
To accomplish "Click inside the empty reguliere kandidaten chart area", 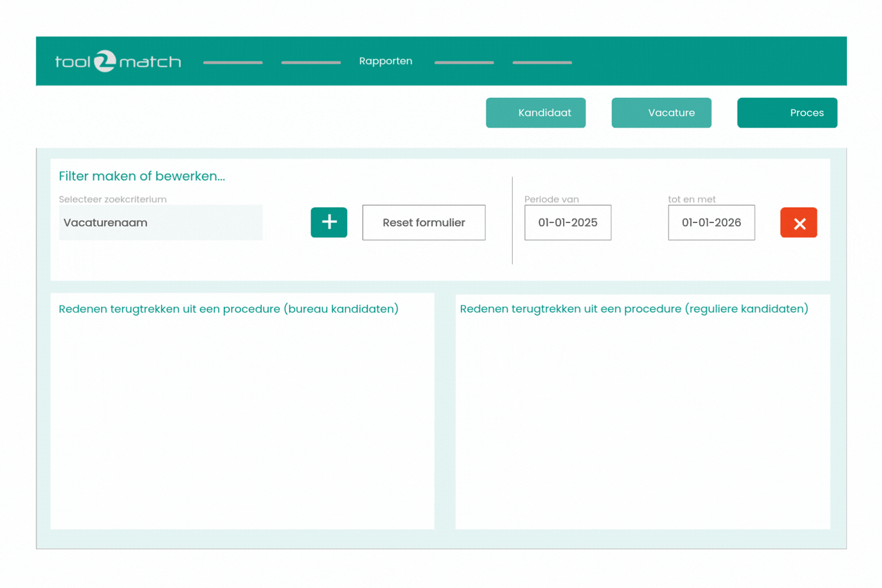I will click(x=642, y=422).
